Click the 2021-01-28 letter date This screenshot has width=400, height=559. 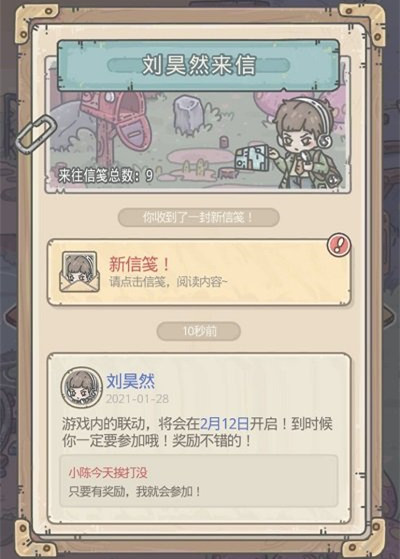[137, 399]
